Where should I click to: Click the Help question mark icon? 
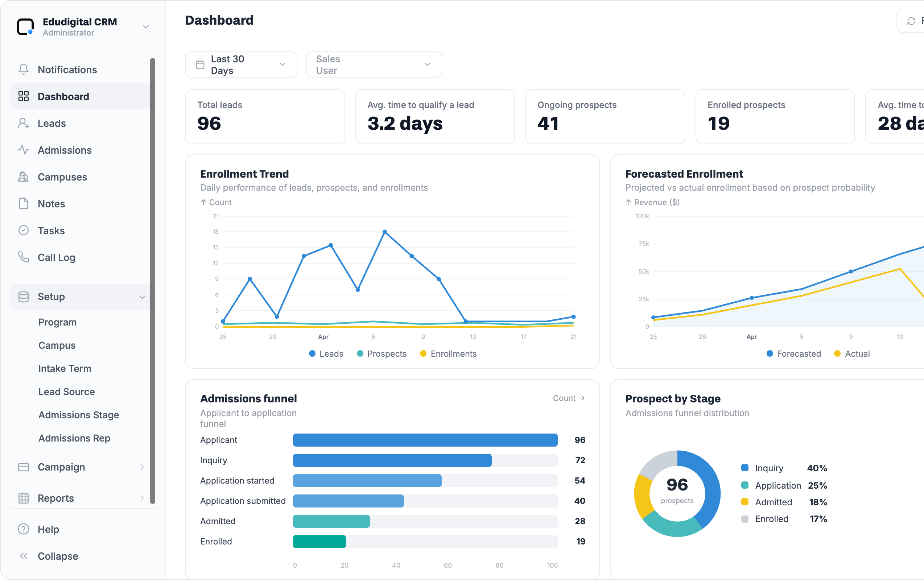(x=24, y=529)
